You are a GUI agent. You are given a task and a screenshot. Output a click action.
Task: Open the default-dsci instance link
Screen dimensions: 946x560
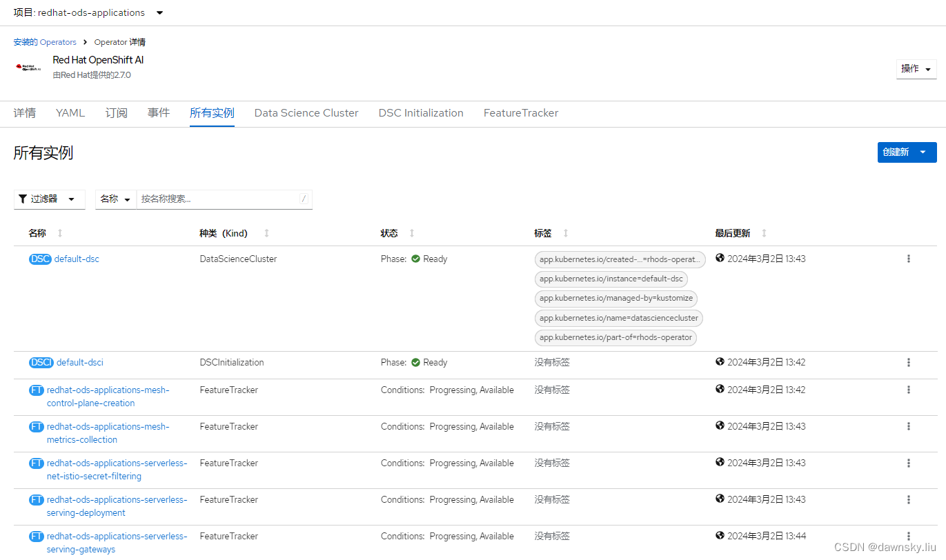tap(80, 363)
